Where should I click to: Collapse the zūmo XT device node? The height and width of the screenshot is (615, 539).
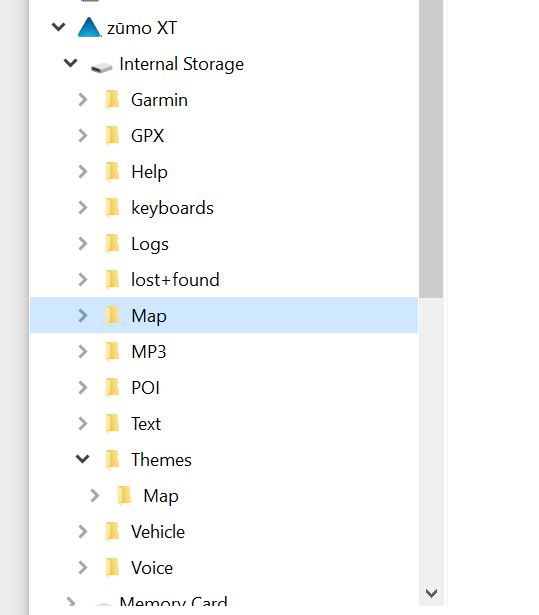tap(58, 27)
